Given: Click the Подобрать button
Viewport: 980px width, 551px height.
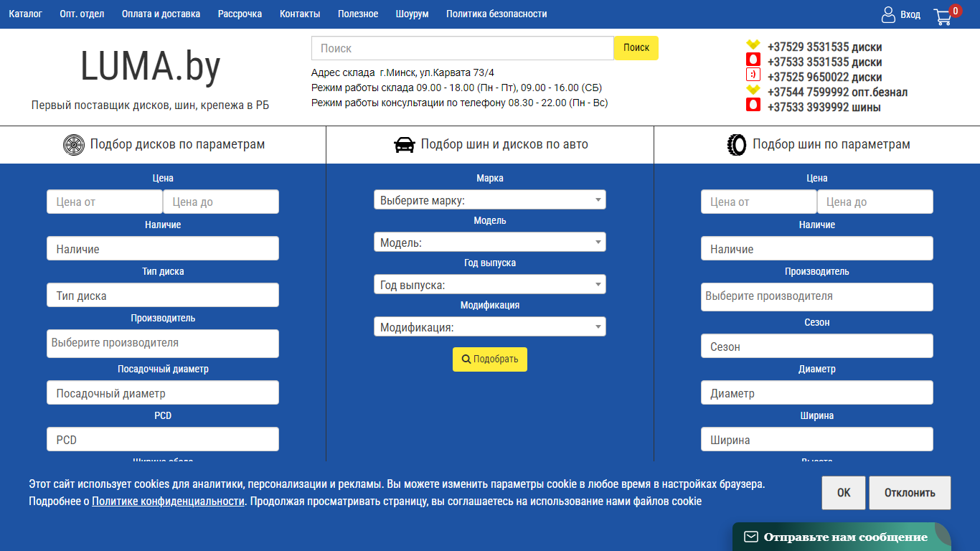Looking at the screenshot, I should point(490,359).
